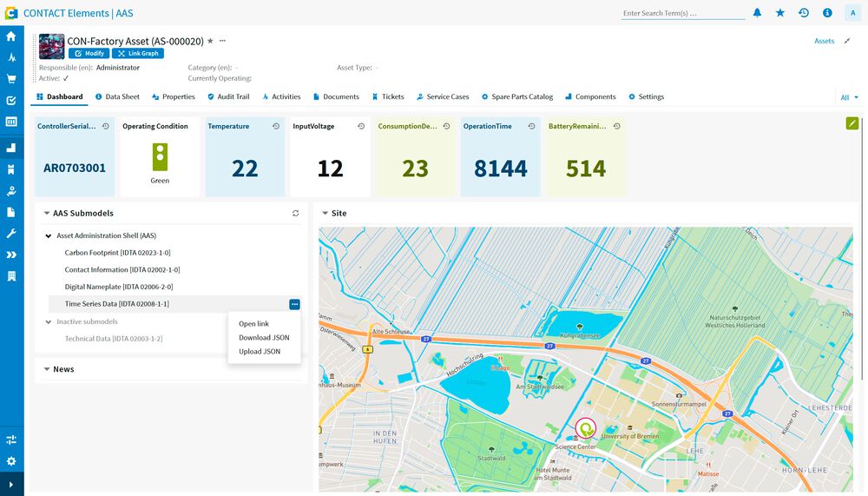Switch to the Properties tab
The height and width of the screenshot is (496, 868).
coord(174,96)
